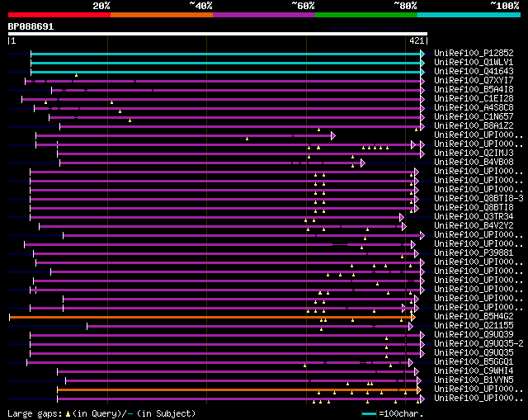528x420 pixels.
Task: Click the purple arrowhead on the C1EI28 row
Action: pos(422,99)
